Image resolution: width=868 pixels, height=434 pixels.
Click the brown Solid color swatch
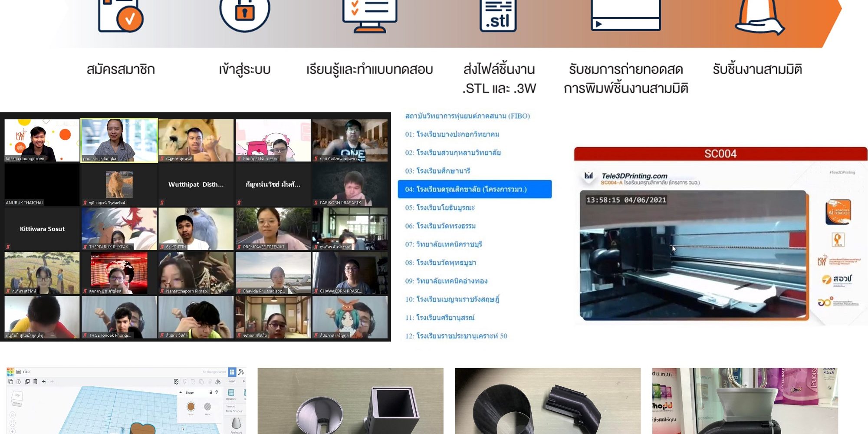(x=191, y=406)
